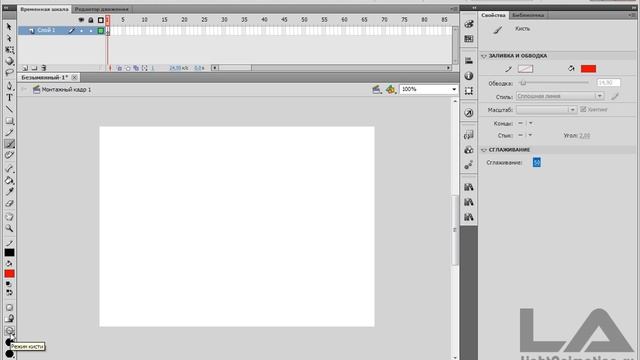Open the brush shape selector at toolbar bottom
Image resolution: width=640 pixels, height=360 pixels.
(x=9, y=354)
